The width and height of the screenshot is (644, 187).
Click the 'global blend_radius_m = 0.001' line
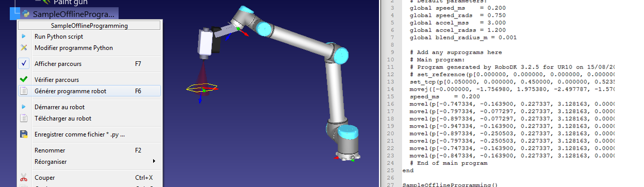463,38
